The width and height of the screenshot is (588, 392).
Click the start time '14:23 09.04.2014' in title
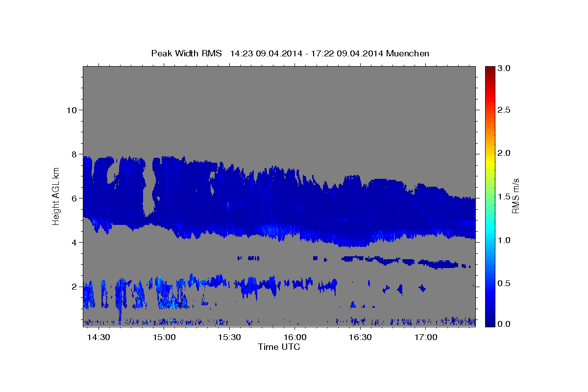pyautogui.click(x=265, y=53)
